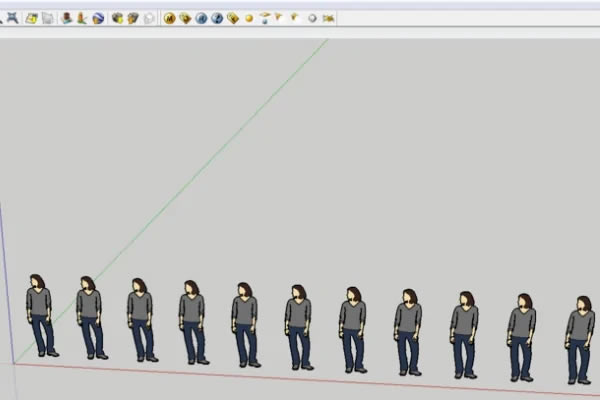Image resolution: width=600 pixels, height=400 pixels.
Task: Click the Share Model box icon
Action: (x=132, y=18)
